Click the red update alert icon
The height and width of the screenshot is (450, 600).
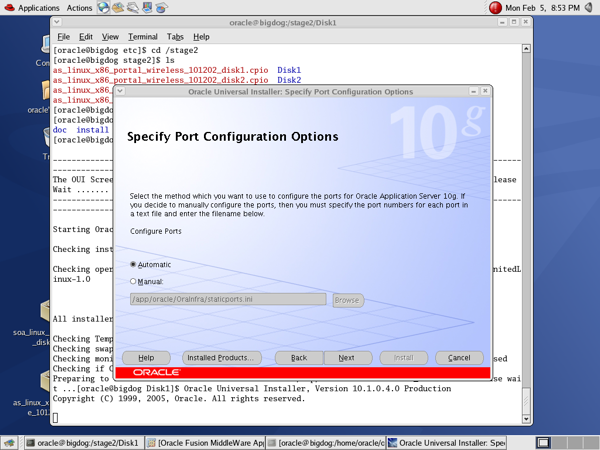pos(495,8)
